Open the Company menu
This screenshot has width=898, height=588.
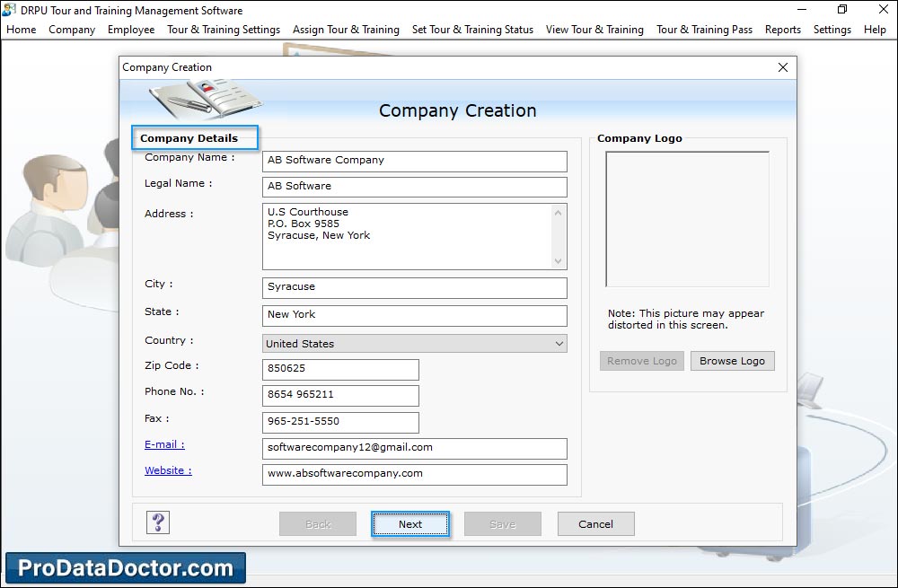point(72,30)
